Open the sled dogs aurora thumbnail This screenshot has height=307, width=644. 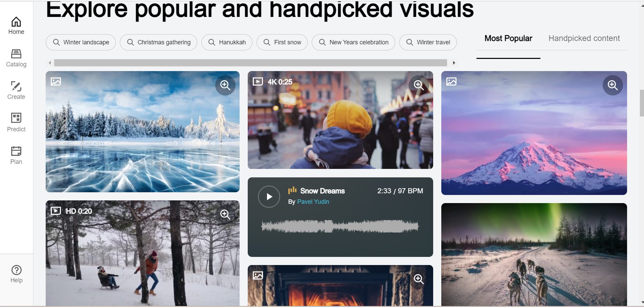click(x=534, y=254)
